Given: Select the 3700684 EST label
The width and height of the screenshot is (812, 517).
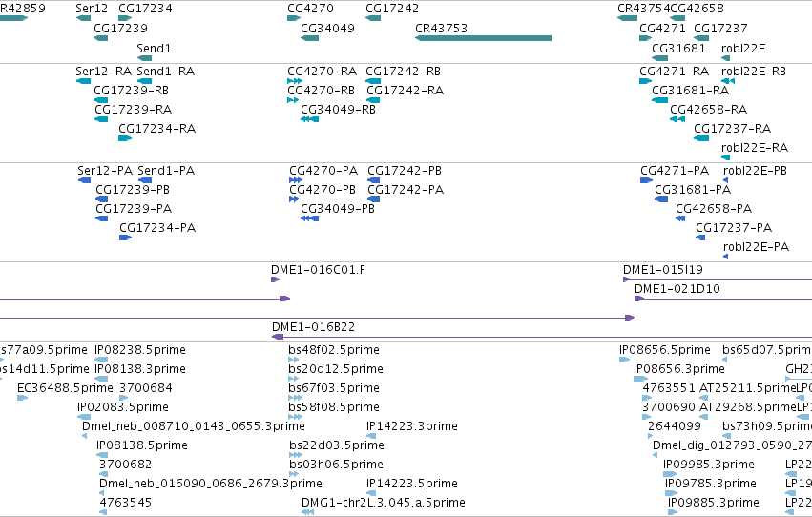Looking at the screenshot, I should (146, 388).
